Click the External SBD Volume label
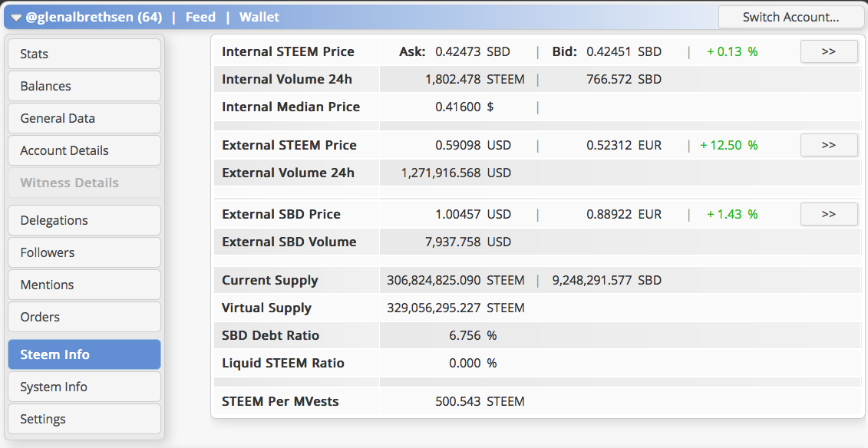 [x=289, y=242]
